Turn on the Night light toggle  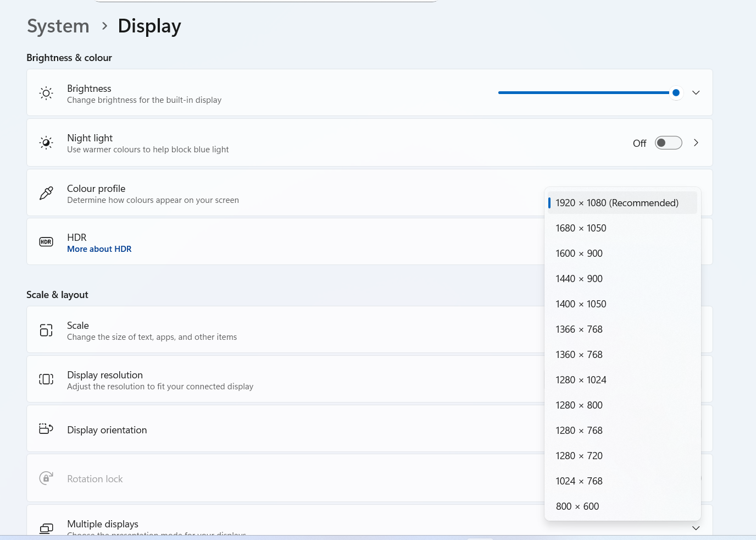(x=668, y=143)
